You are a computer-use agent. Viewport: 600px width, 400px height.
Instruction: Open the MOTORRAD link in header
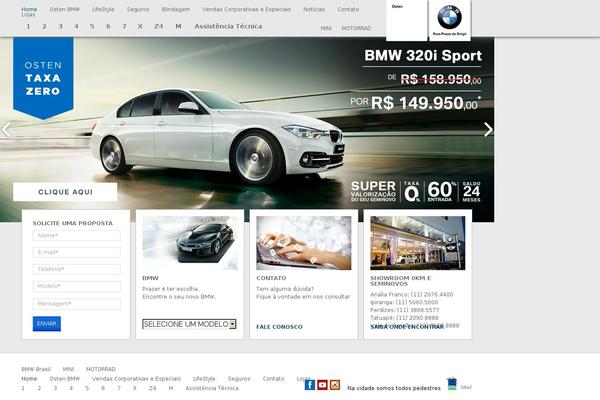[356, 28]
